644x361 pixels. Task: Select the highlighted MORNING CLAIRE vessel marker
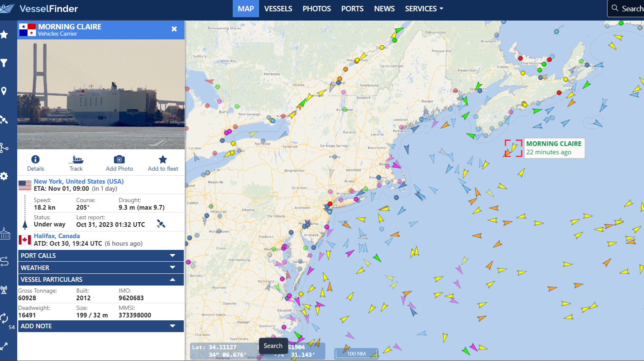coord(513,148)
